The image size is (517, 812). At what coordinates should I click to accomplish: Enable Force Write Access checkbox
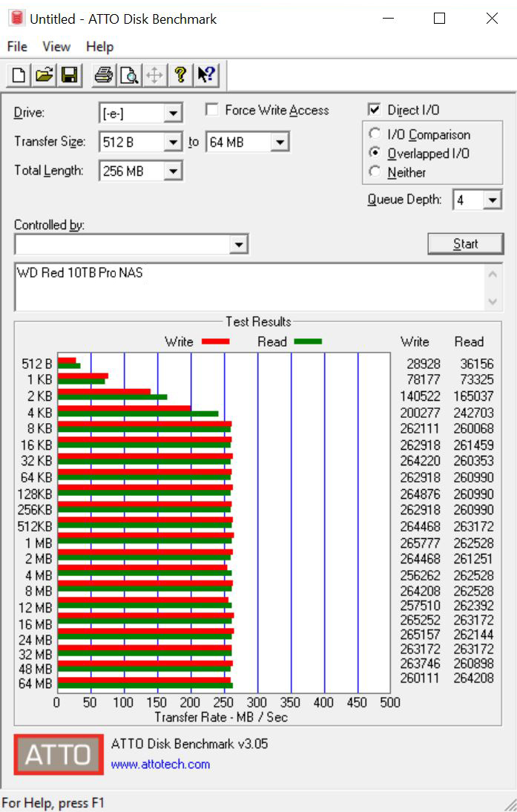pyautogui.click(x=211, y=110)
